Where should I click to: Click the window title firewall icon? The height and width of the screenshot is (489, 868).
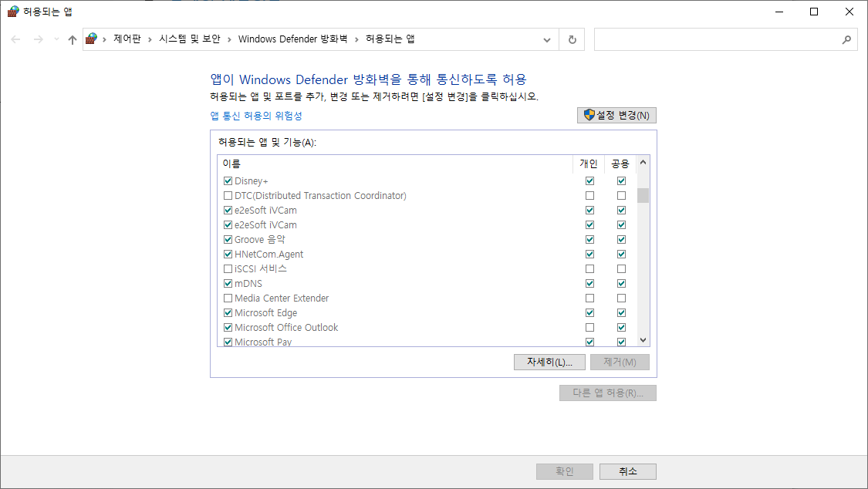pyautogui.click(x=13, y=11)
